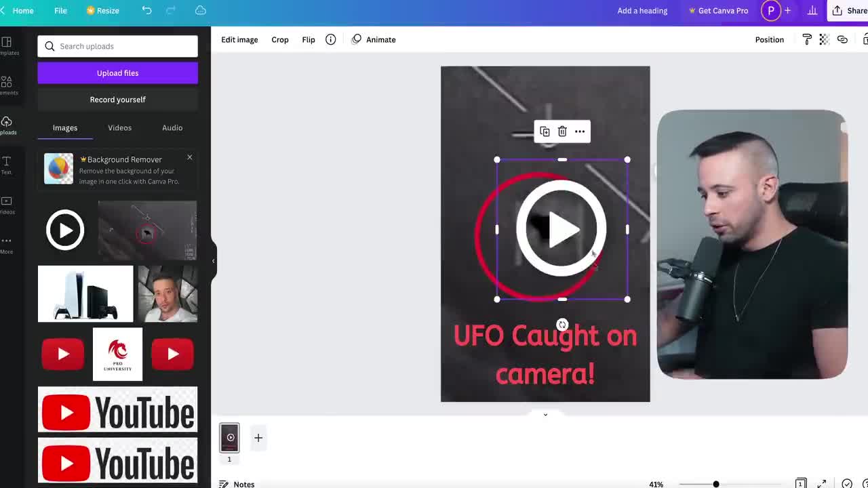
Task: Open the Text sidebar panel
Action: pyautogui.click(x=7, y=165)
